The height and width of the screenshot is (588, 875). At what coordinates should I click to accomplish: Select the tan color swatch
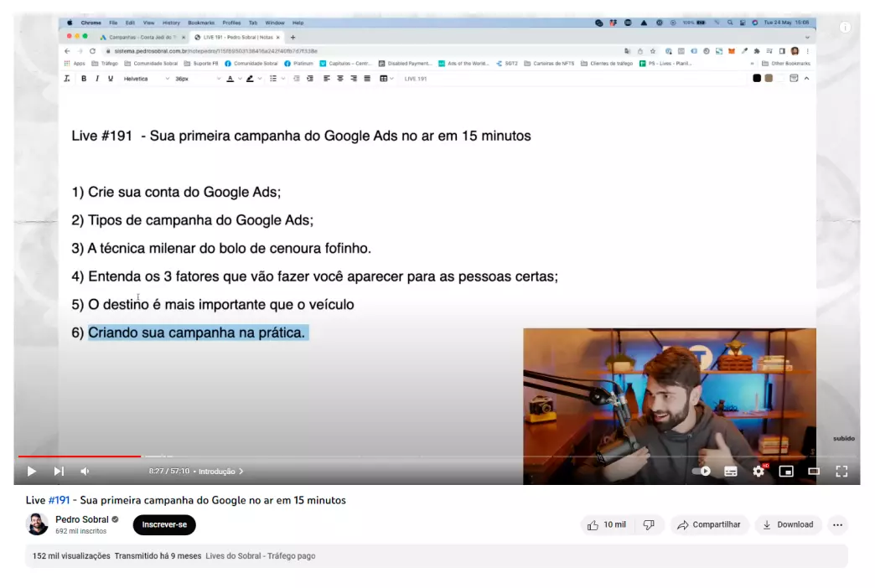pos(769,78)
